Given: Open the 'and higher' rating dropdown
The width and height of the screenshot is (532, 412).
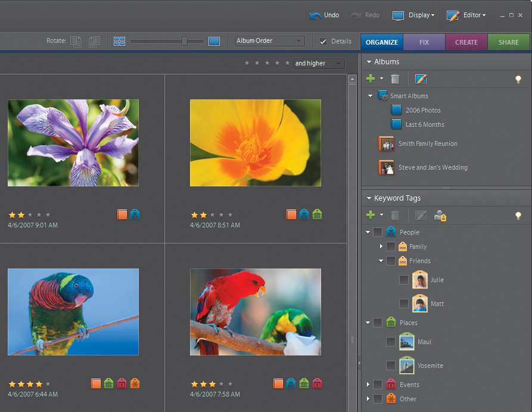Looking at the screenshot, I should pos(318,63).
